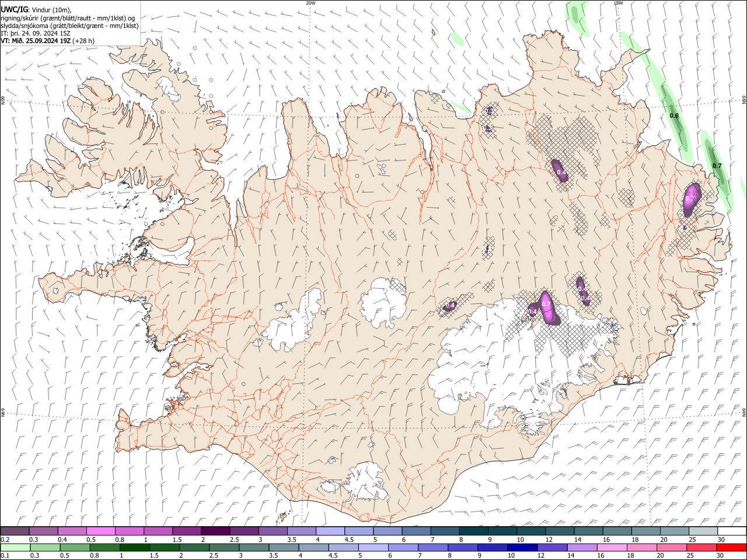
Task: Select the deep blue rain swatch at 10
Action: 522,547
